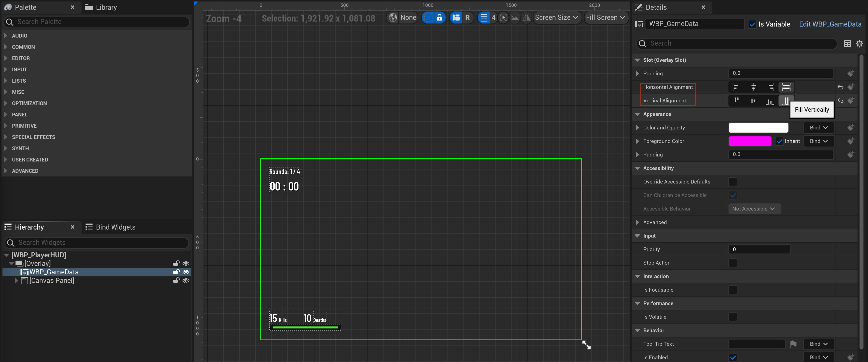
Task: Set vertical alignment to center
Action: click(x=753, y=101)
